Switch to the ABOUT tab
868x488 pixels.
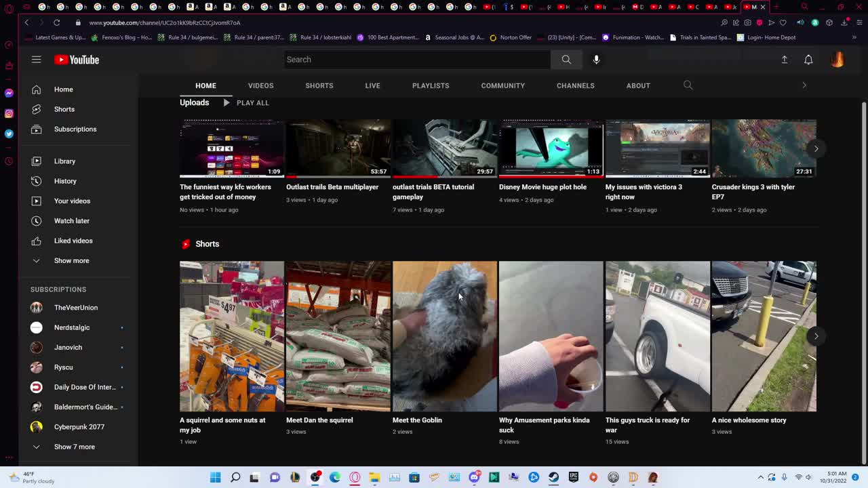click(x=638, y=85)
